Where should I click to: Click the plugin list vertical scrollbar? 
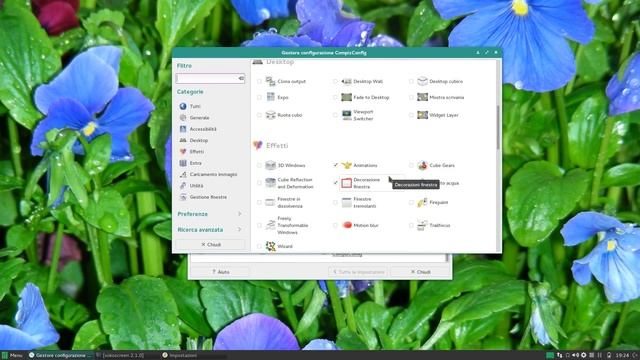point(498,127)
